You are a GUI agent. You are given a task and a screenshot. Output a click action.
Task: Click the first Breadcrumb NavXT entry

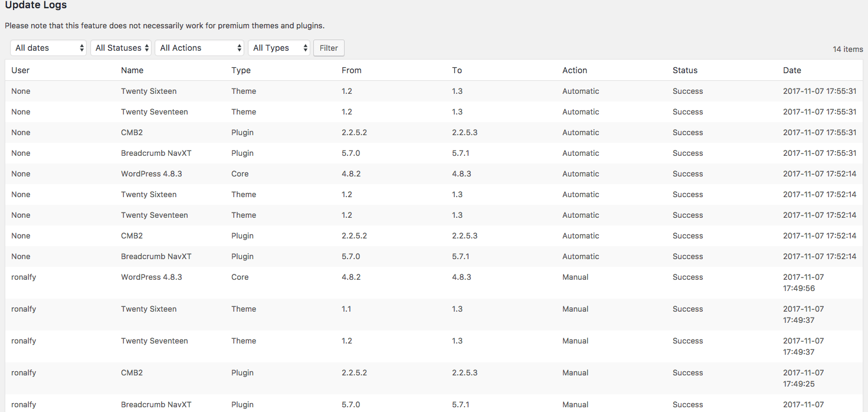pyautogui.click(x=156, y=153)
